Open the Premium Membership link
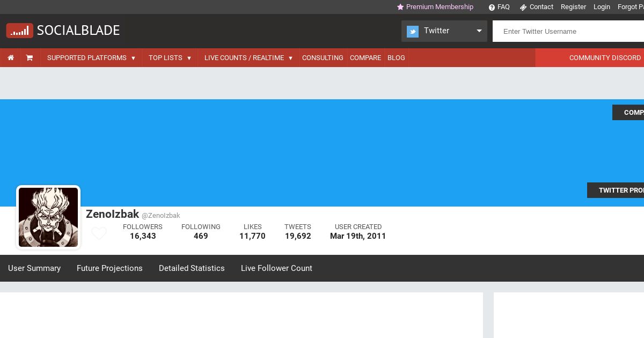644x338 pixels. [440, 7]
